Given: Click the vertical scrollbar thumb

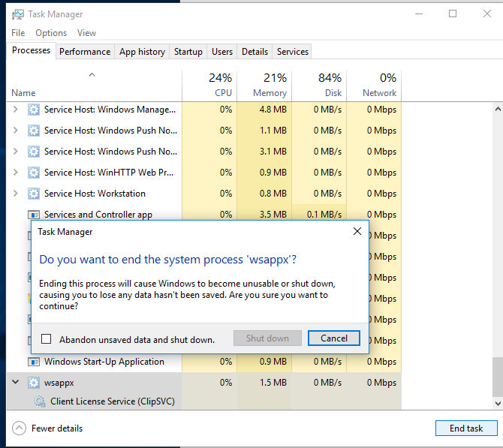Looking at the screenshot, I should [x=498, y=377].
